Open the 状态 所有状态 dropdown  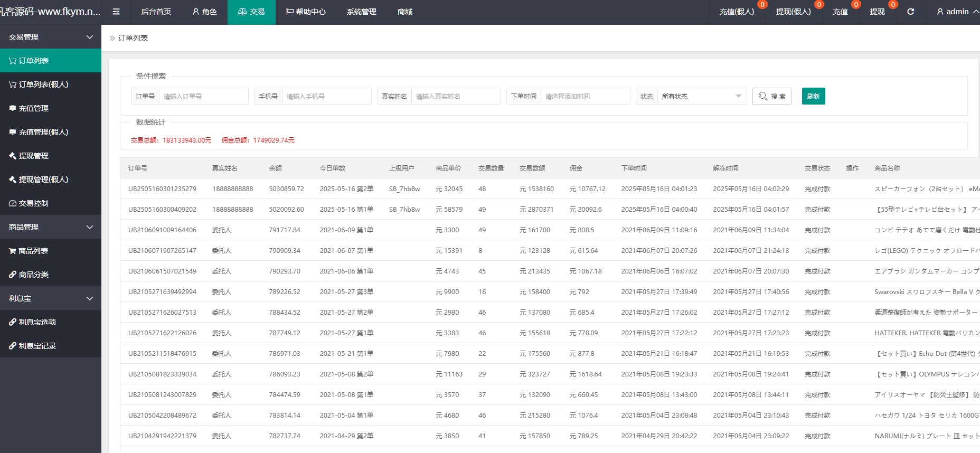point(701,96)
